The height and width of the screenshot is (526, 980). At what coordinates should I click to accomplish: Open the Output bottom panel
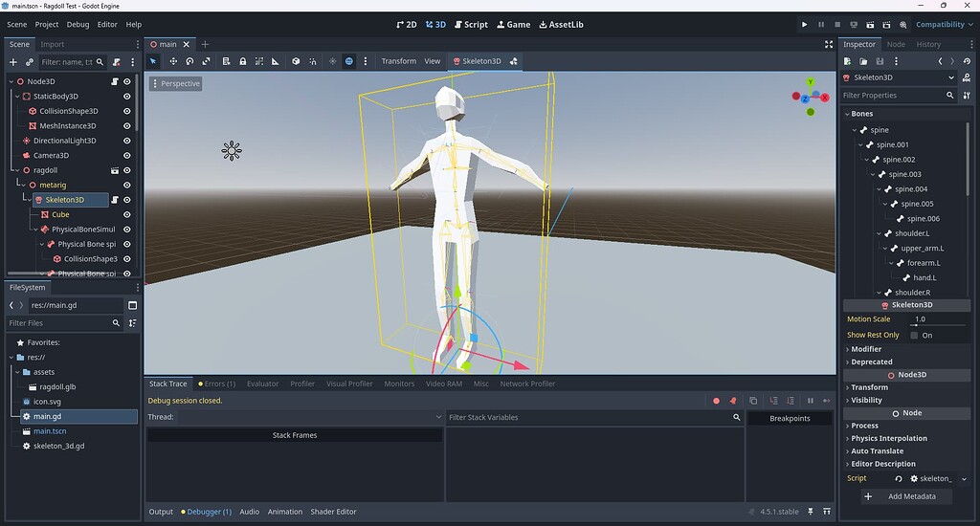pos(161,512)
